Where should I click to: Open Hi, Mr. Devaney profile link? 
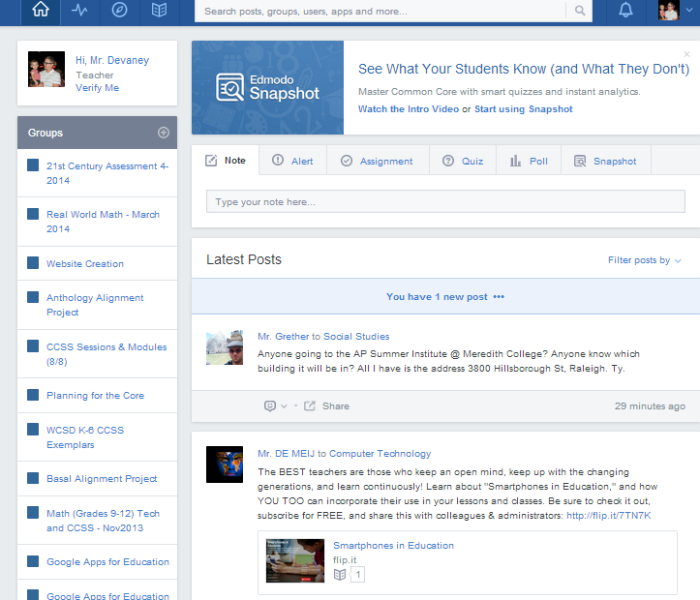coord(112,60)
